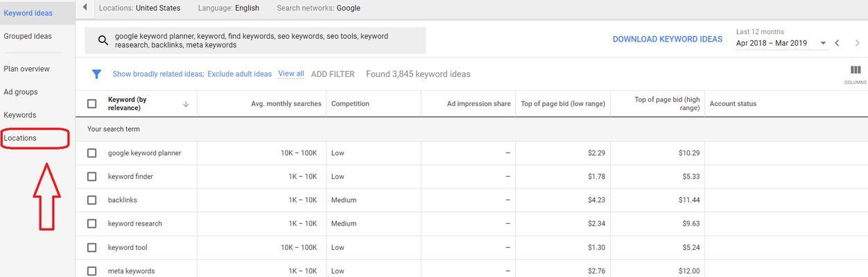Click the $2.29 low bid value

click(596, 153)
